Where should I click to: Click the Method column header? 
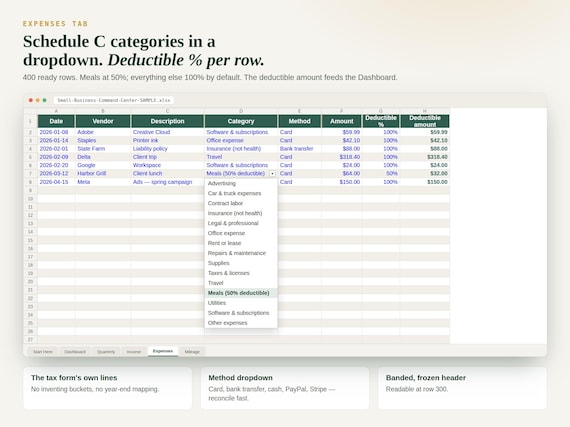click(300, 121)
